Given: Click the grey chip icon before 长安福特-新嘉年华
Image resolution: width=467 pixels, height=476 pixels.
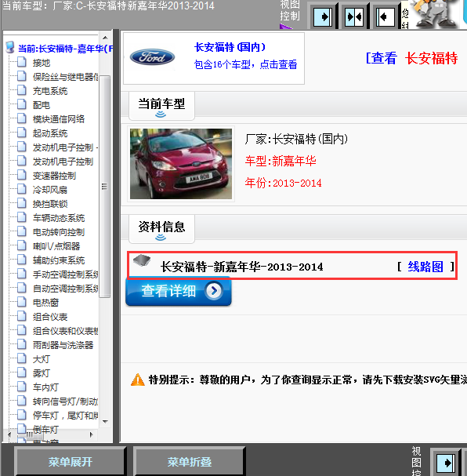Looking at the screenshot, I should pyautogui.click(x=142, y=260).
